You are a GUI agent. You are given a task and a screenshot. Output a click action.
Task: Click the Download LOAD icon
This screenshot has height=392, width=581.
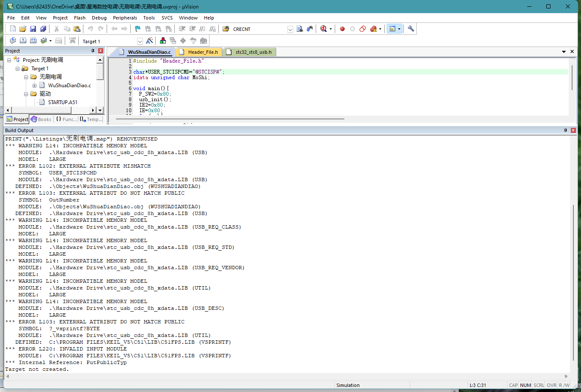72,41
